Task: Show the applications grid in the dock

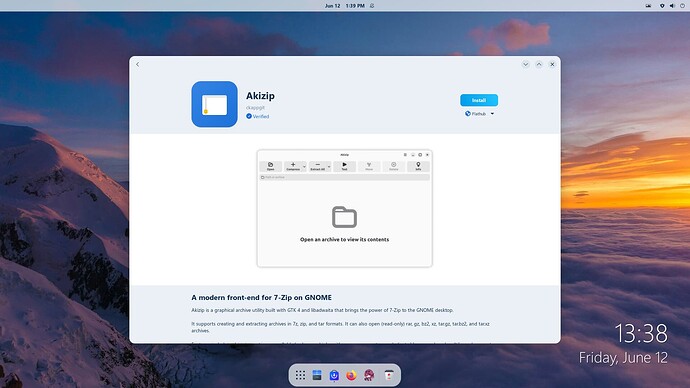Action: coord(300,375)
